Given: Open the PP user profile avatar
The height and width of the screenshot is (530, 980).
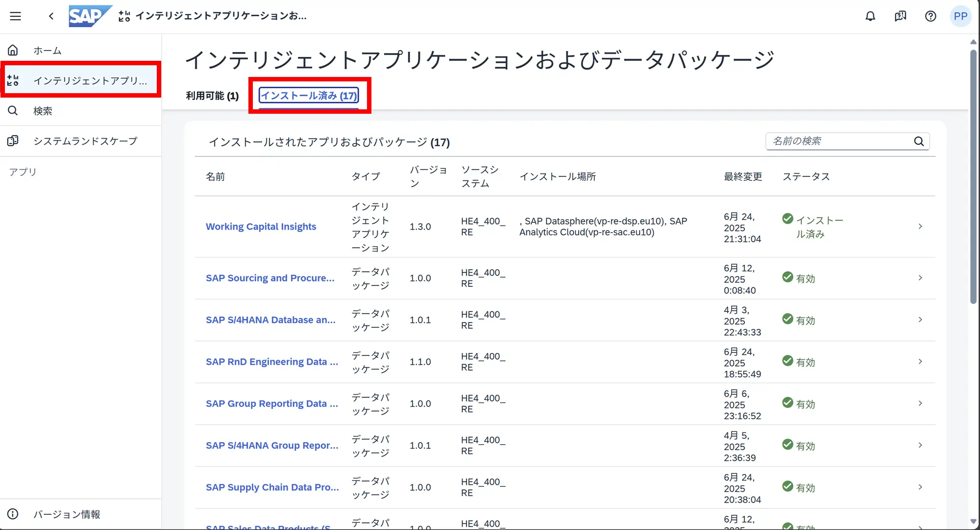Looking at the screenshot, I should pos(960,16).
